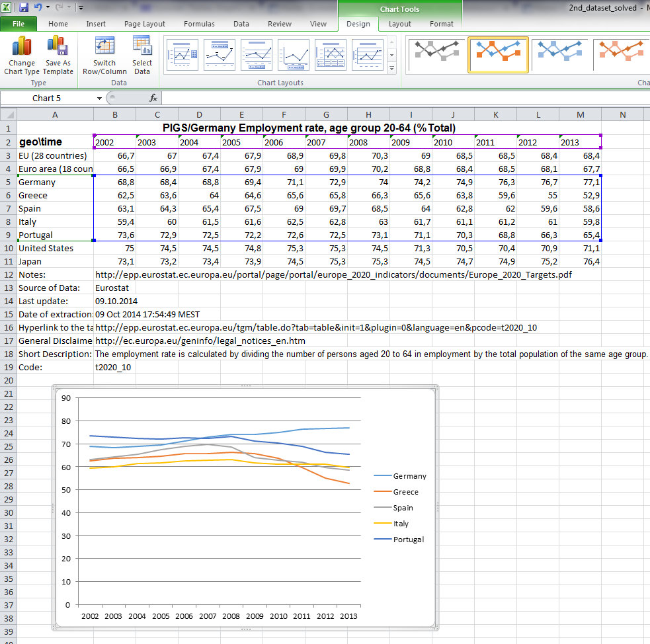
Task: Open Customize Quick Access Toolbar dropdown
Action: coord(81,7)
